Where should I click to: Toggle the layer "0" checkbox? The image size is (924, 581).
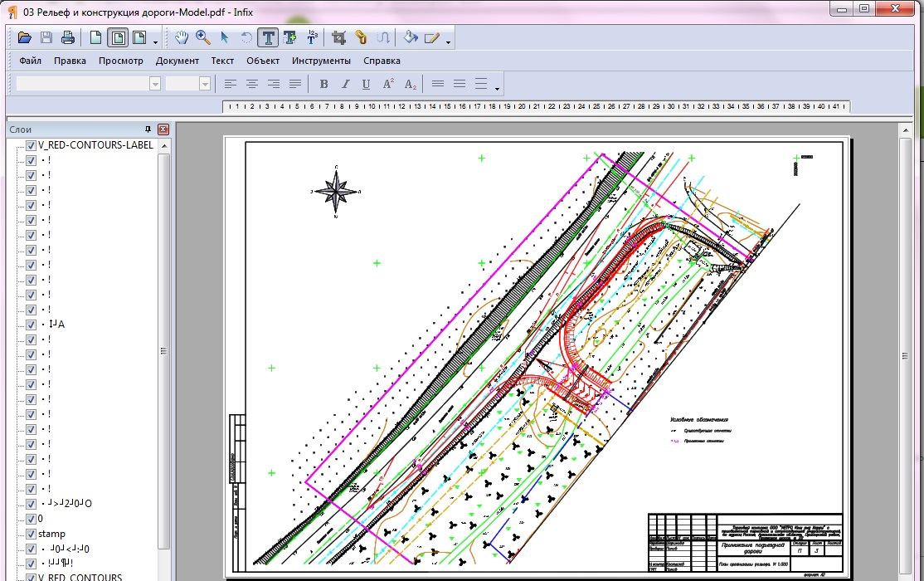31,519
